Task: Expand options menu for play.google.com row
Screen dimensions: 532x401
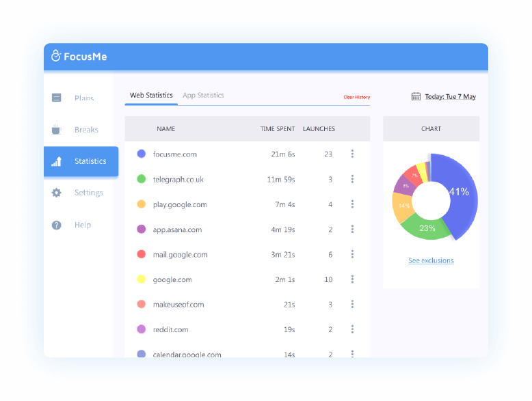Action: tap(352, 204)
